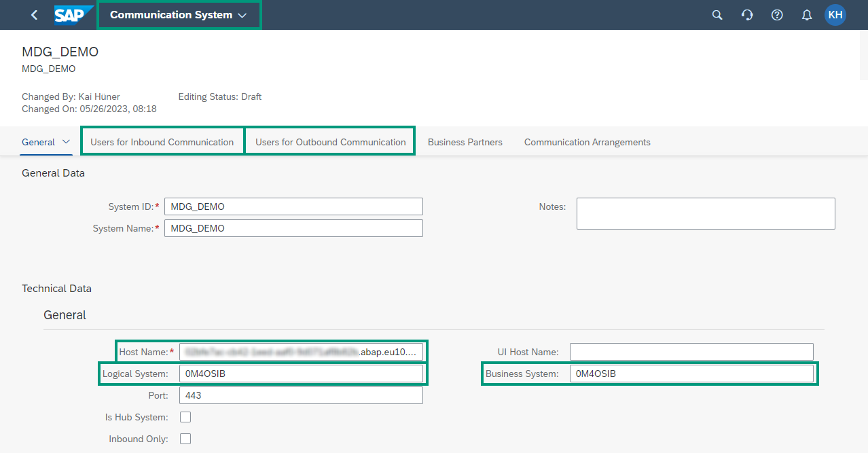Open Users for Outbound Communication tab
868x453 pixels.
pyautogui.click(x=330, y=142)
